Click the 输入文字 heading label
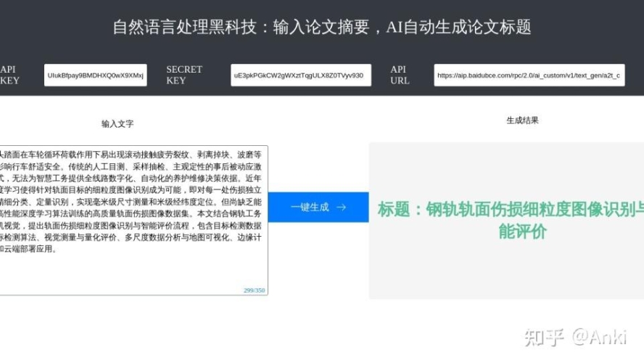 point(117,123)
